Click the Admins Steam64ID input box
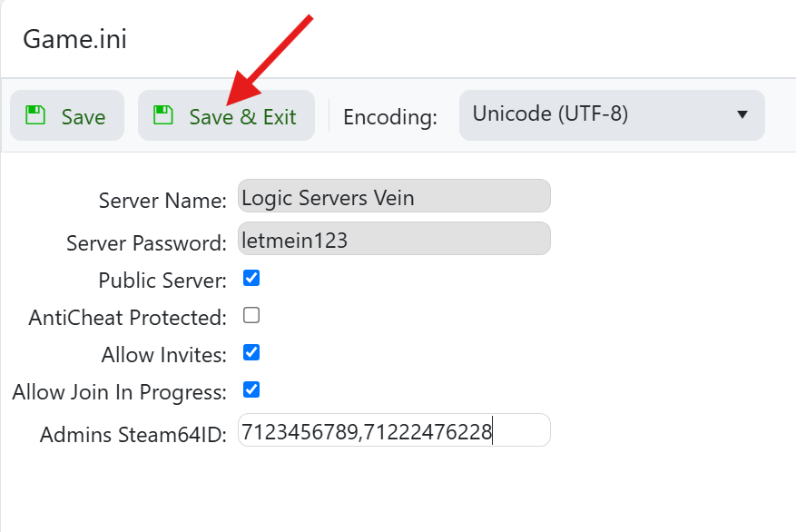This screenshot has width=796, height=532. coord(394,430)
